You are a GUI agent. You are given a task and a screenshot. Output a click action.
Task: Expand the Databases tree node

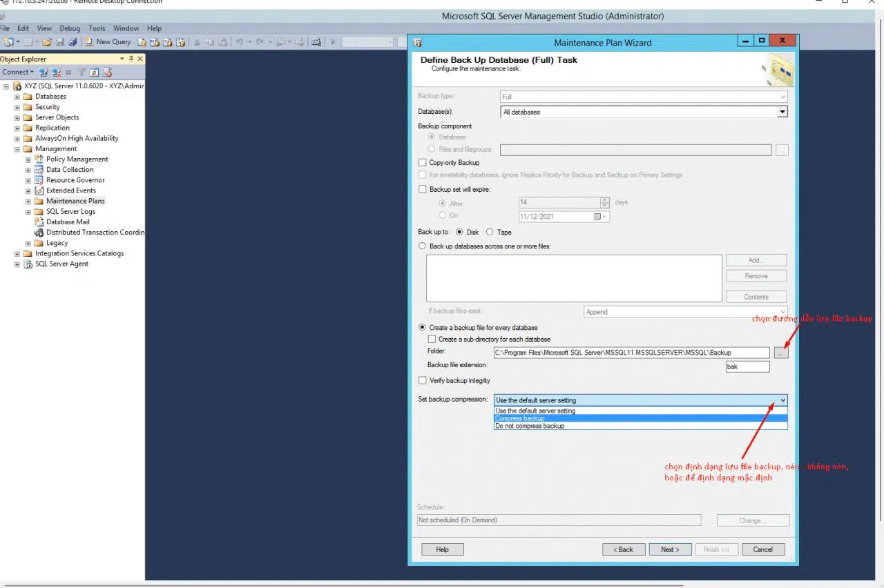pyautogui.click(x=17, y=97)
